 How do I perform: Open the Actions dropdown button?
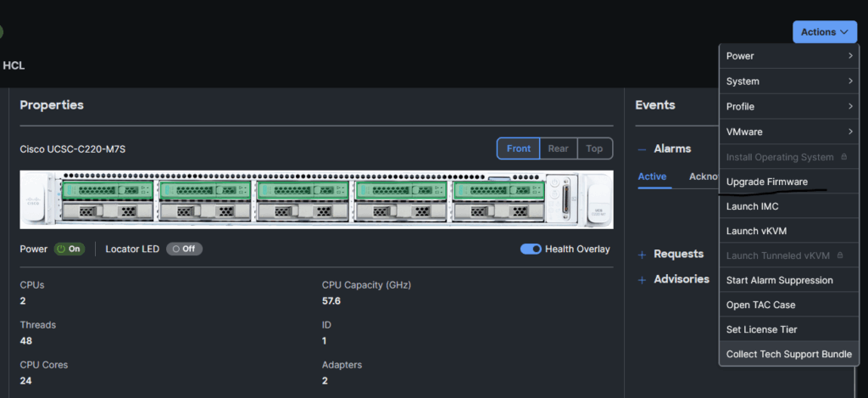825,32
